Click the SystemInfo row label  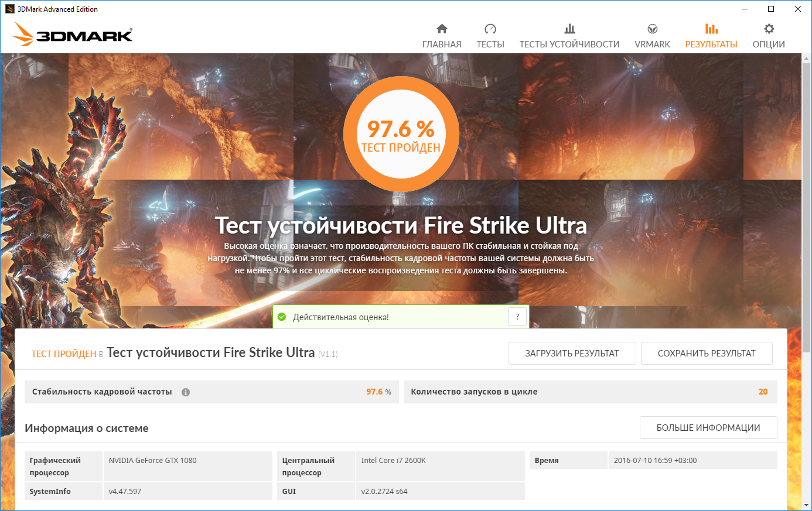click(50, 492)
